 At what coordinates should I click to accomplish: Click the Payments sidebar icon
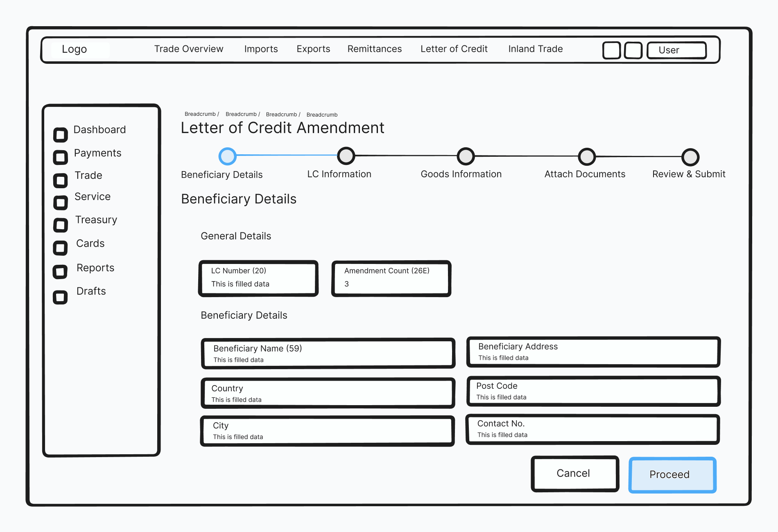pyautogui.click(x=60, y=157)
